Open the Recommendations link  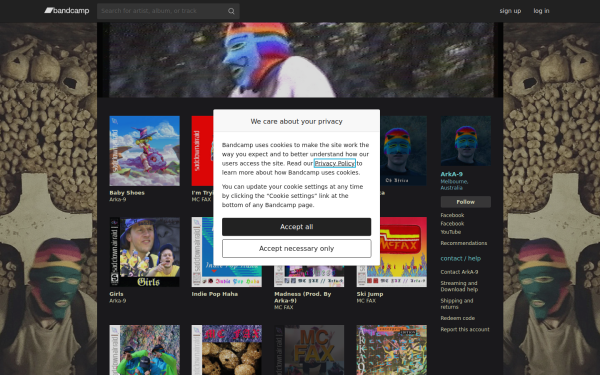464,243
